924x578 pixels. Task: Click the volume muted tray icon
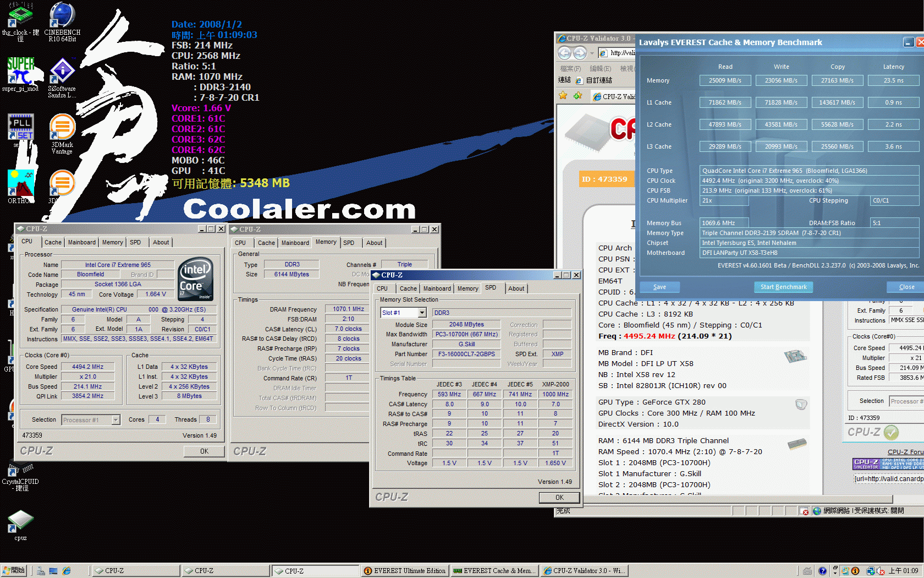tap(879, 571)
